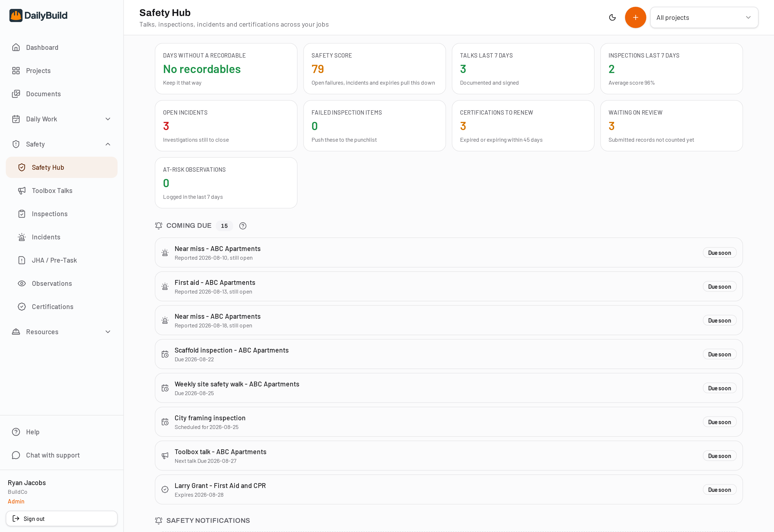Collapse the Safety section
The height and width of the screenshot is (532, 774).
[62, 144]
